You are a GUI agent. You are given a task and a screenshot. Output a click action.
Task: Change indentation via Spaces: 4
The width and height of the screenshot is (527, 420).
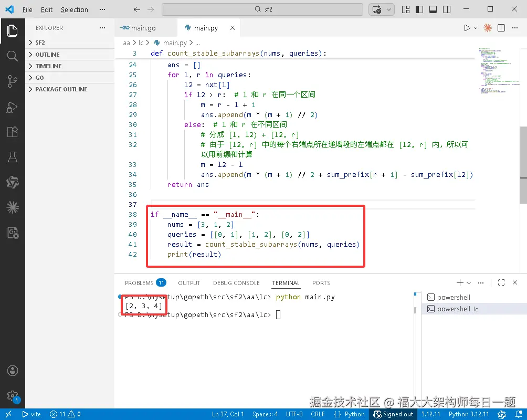tap(265, 414)
